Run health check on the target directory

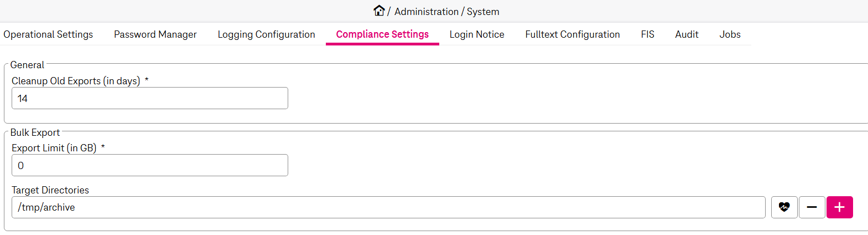pos(784,207)
